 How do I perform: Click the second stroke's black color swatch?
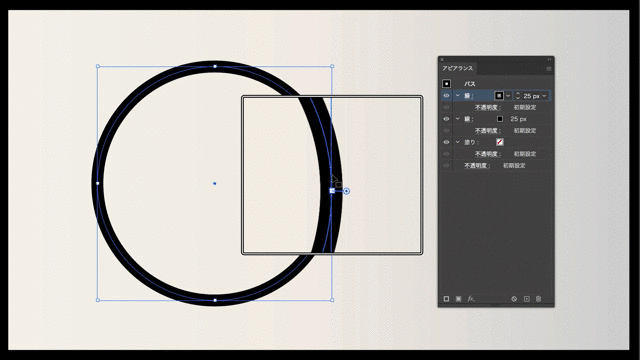pos(500,119)
